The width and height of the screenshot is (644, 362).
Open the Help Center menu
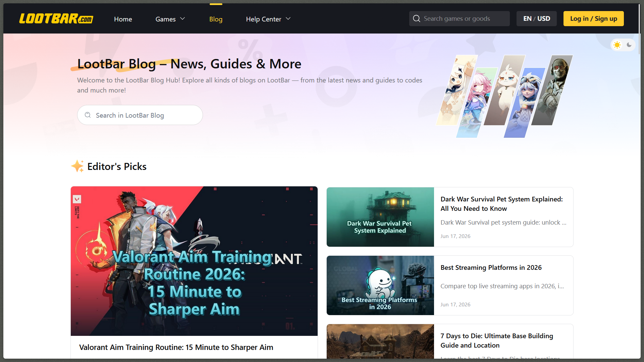click(x=264, y=19)
